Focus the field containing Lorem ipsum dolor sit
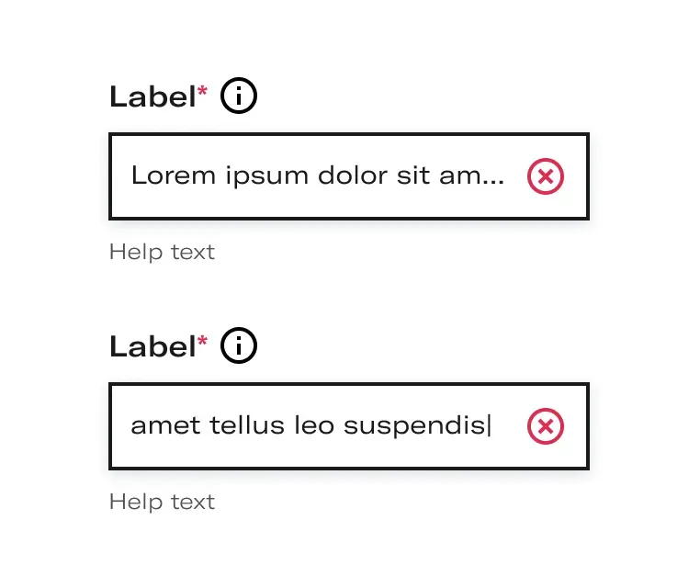700x588 pixels. pyautogui.click(x=349, y=176)
